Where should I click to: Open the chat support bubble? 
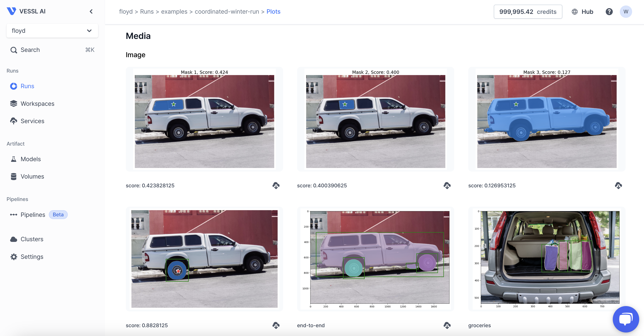pos(626,319)
